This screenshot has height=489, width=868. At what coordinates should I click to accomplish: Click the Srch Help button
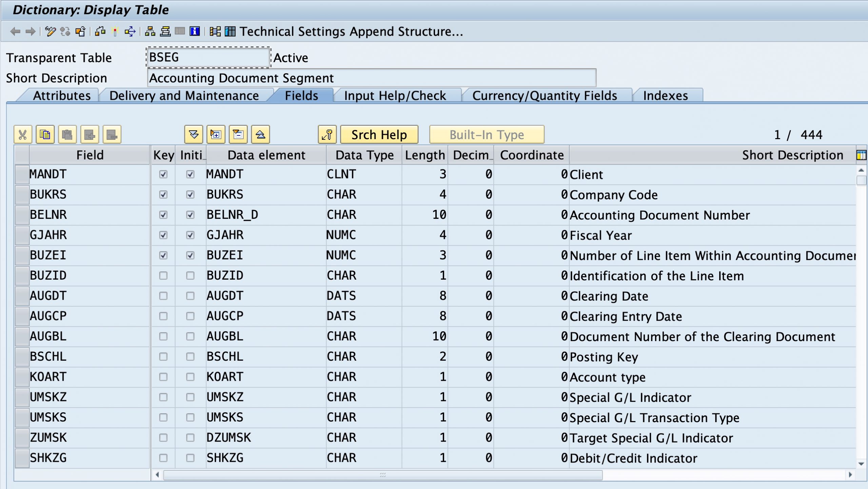click(379, 134)
